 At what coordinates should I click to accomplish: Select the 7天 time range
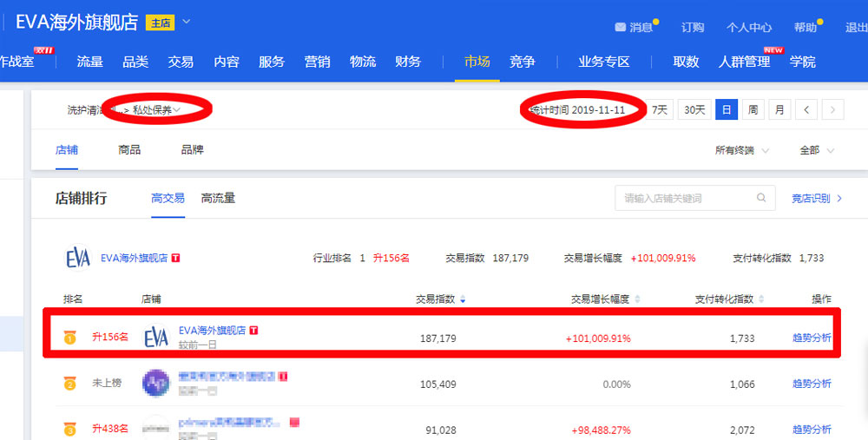click(660, 109)
